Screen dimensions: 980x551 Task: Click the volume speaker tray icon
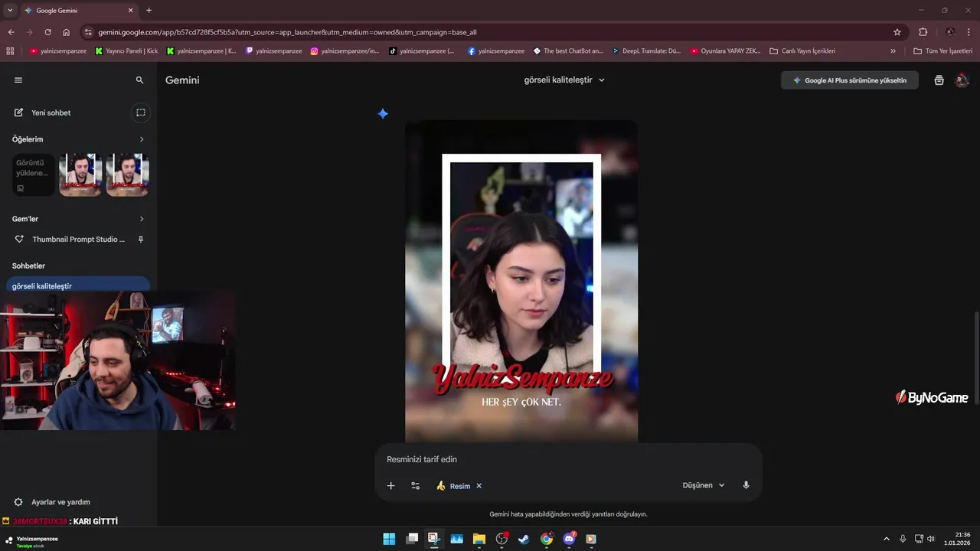click(931, 539)
